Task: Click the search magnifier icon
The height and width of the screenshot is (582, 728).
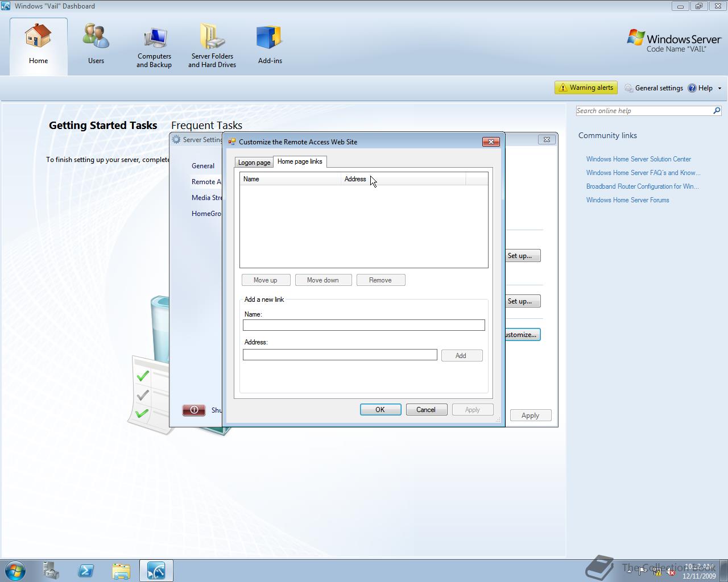Action: coord(717,111)
